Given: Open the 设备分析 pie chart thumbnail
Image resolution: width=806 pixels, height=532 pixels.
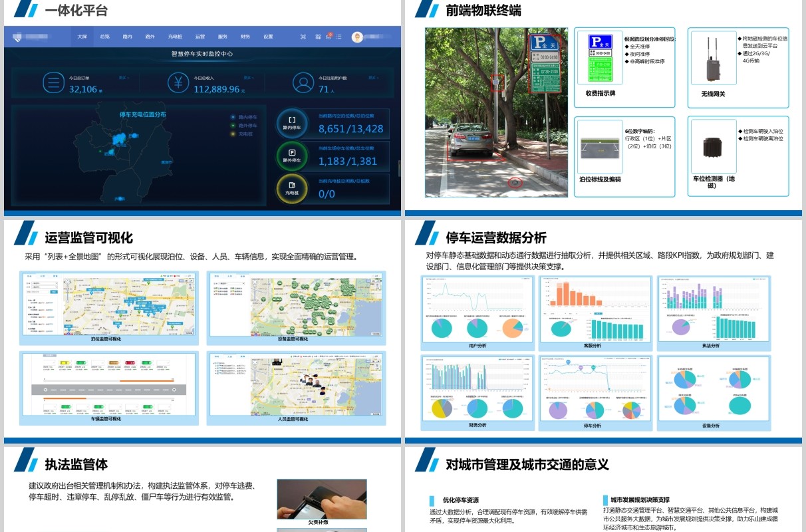Looking at the screenshot, I should pyautogui.click(x=714, y=389).
